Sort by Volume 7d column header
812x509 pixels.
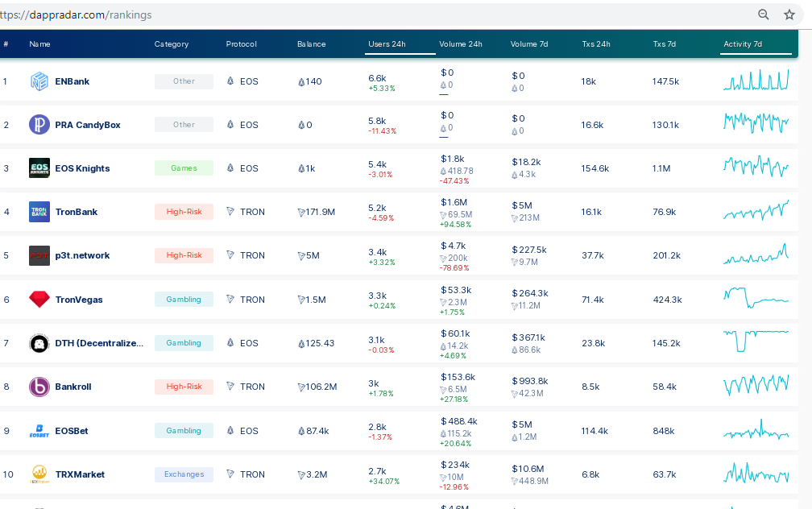pyautogui.click(x=528, y=44)
